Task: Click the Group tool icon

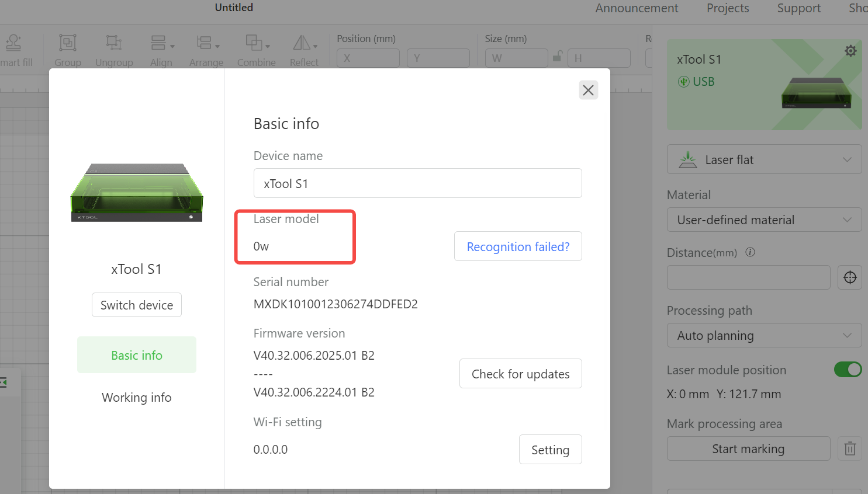Action: (x=68, y=43)
